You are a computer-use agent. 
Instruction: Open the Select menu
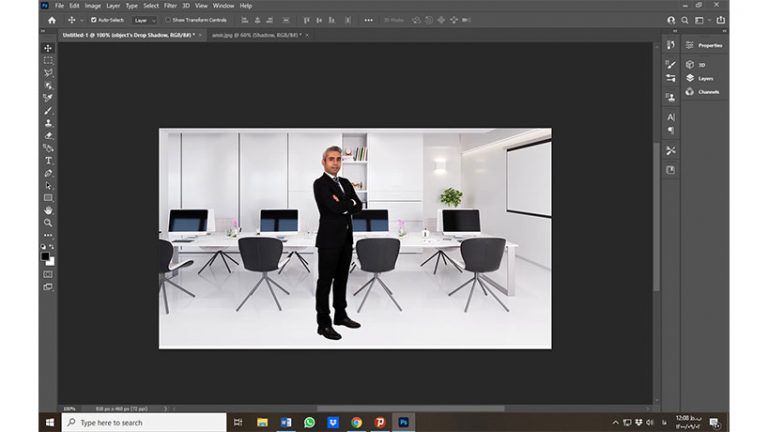tap(151, 6)
